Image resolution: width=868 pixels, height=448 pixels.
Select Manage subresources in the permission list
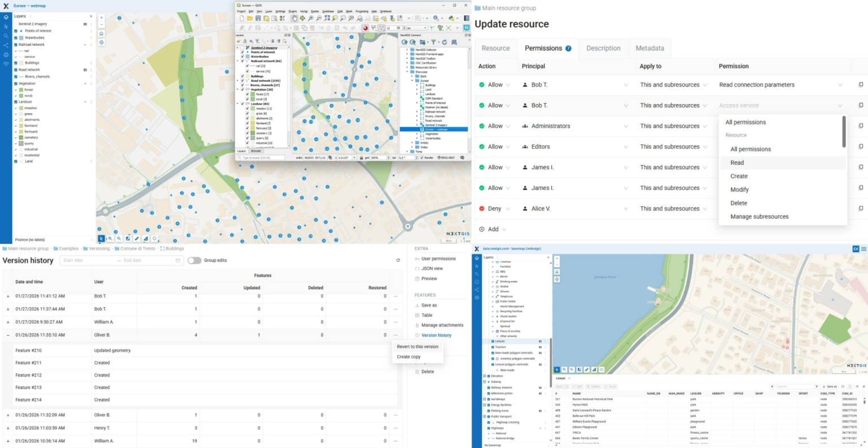pyautogui.click(x=783, y=217)
